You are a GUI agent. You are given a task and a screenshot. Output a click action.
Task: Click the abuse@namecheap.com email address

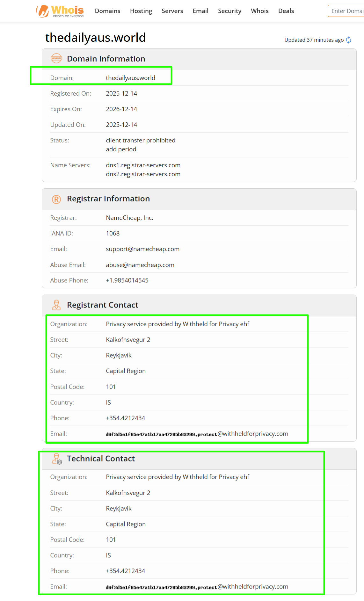[x=140, y=265]
